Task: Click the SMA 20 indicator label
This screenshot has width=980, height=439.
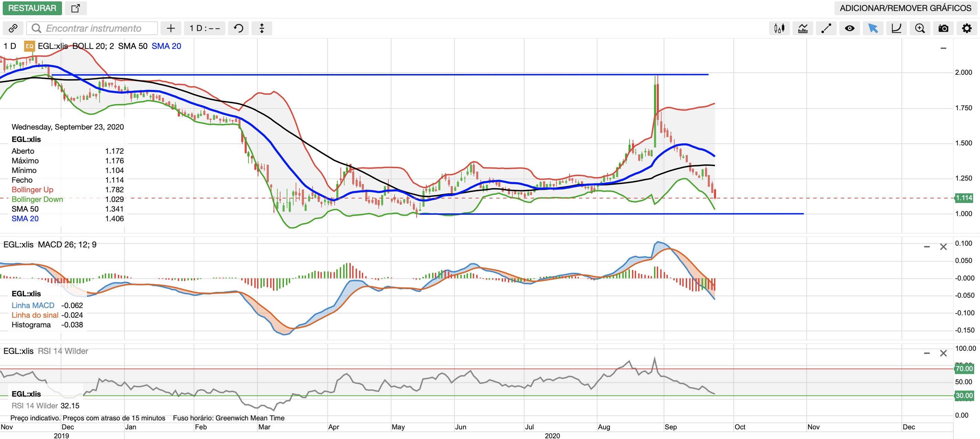Action: pos(166,46)
